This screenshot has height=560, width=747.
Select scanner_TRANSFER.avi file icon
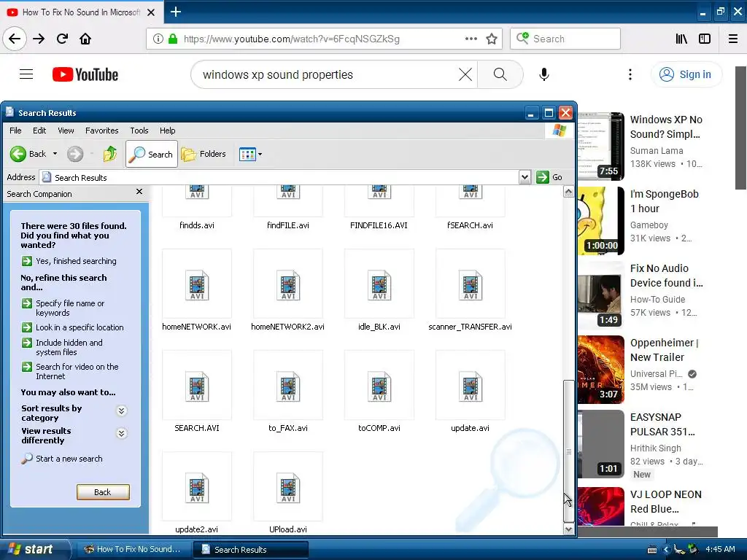tap(471, 286)
